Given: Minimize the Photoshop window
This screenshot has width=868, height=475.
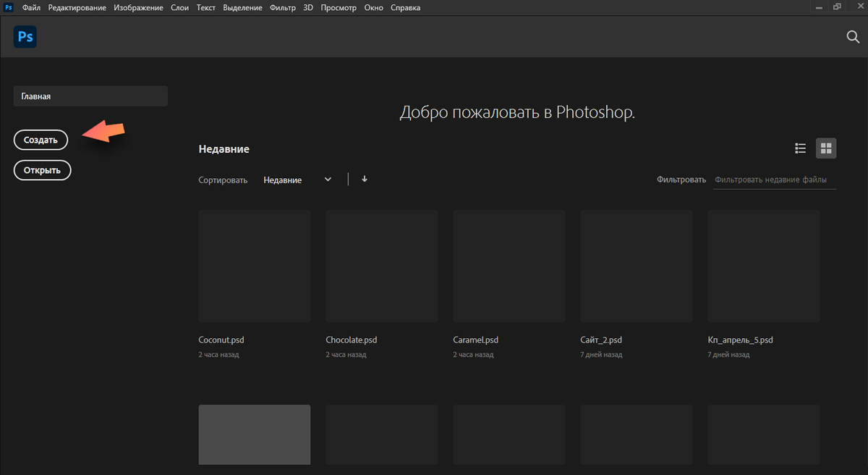Looking at the screenshot, I should click(817, 7).
